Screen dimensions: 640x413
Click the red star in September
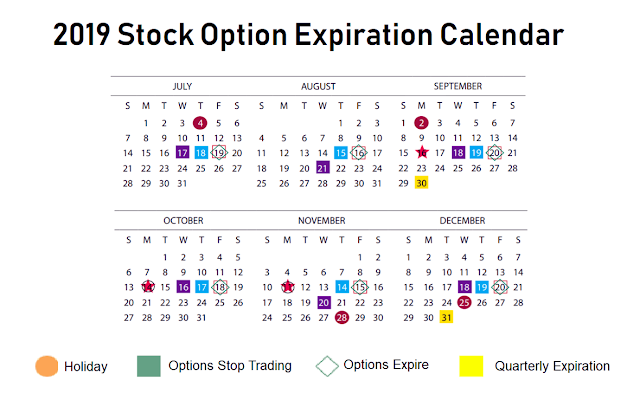point(422,153)
